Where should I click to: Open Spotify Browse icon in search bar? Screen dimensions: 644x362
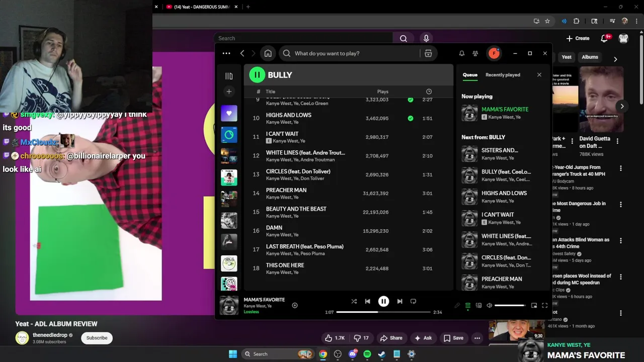coord(428,53)
